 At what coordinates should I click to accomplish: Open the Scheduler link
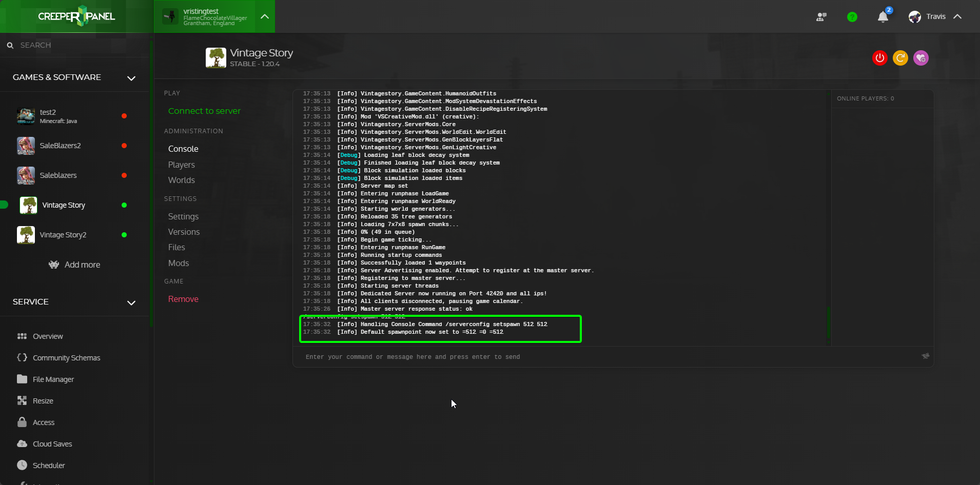49,466
